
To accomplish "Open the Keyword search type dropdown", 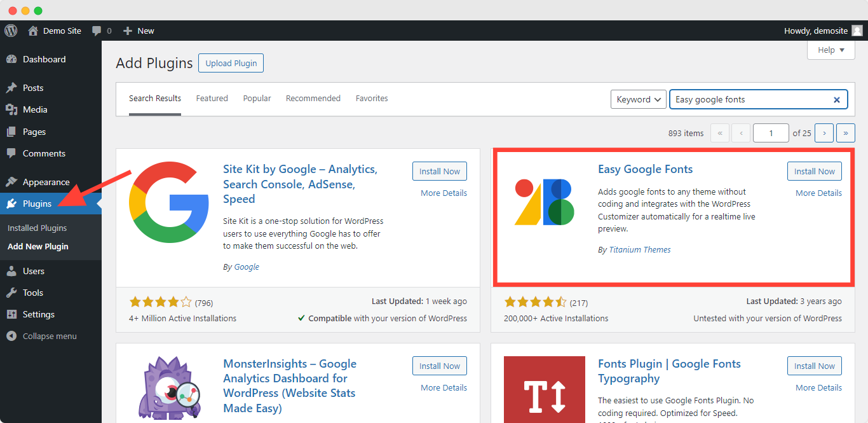I will tap(639, 99).
